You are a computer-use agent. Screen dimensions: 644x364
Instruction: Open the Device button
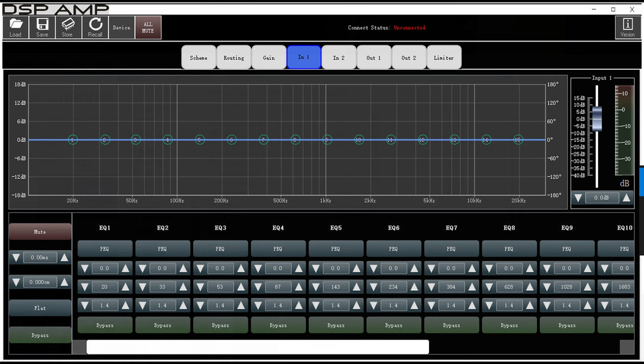tap(121, 27)
